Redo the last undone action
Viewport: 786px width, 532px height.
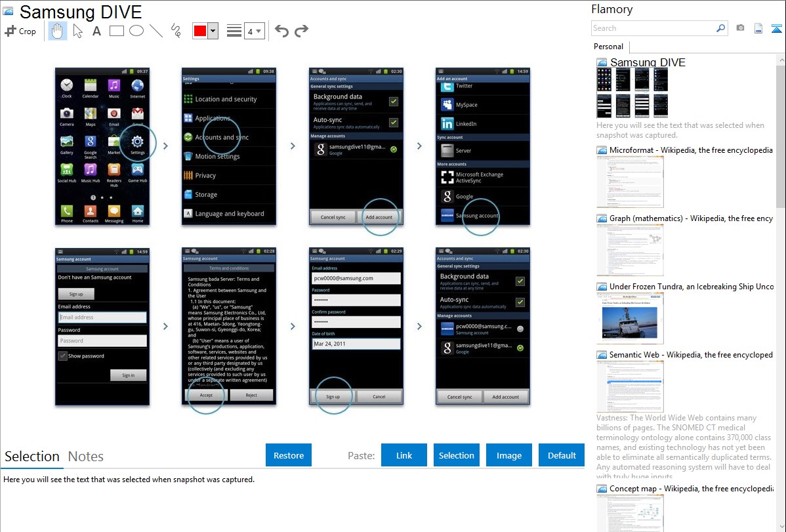(301, 31)
